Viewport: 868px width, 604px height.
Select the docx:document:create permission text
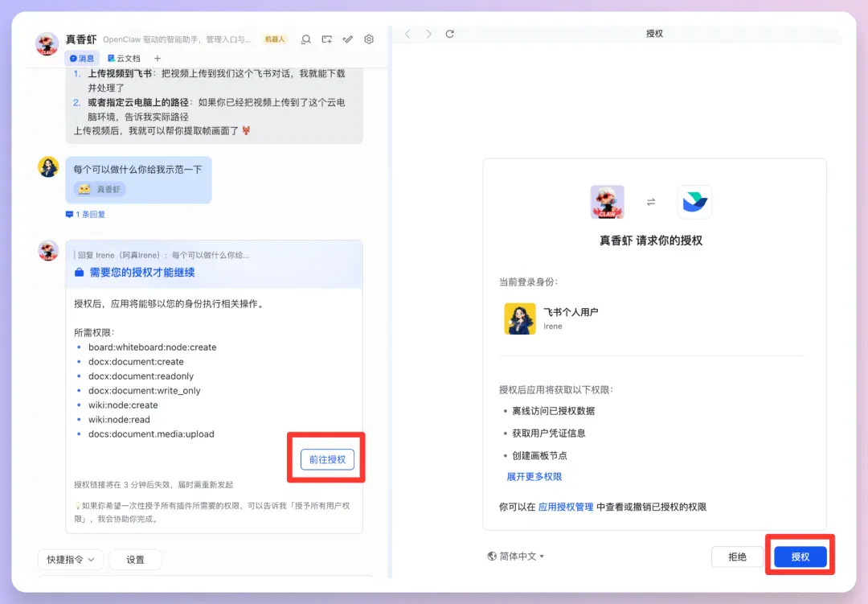[x=136, y=361]
